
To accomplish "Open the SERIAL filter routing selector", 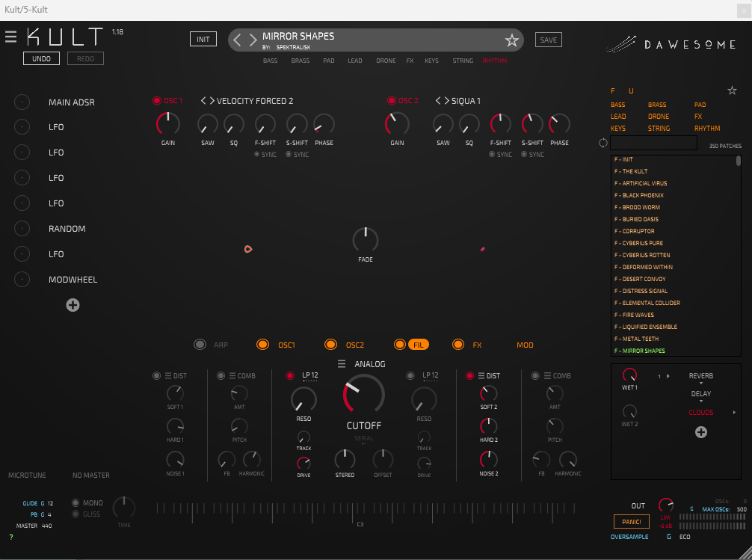I will [x=363, y=439].
